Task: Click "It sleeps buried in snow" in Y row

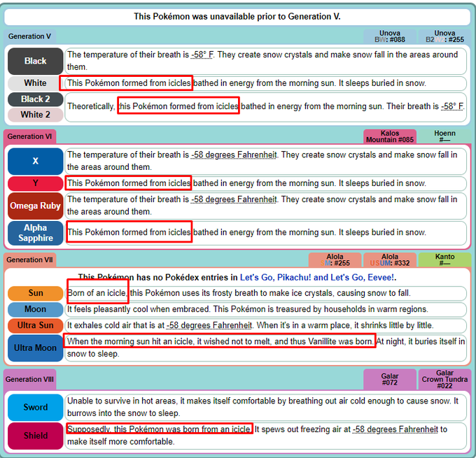Action: click(x=382, y=183)
